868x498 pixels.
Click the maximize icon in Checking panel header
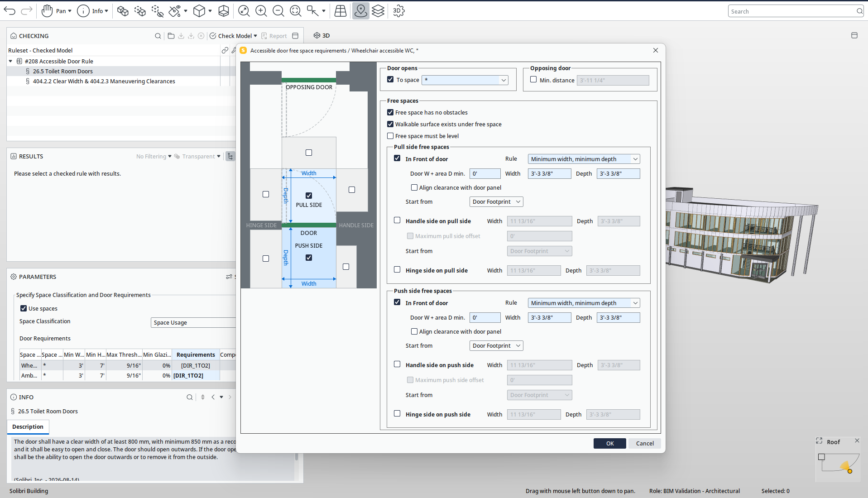click(x=295, y=36)
